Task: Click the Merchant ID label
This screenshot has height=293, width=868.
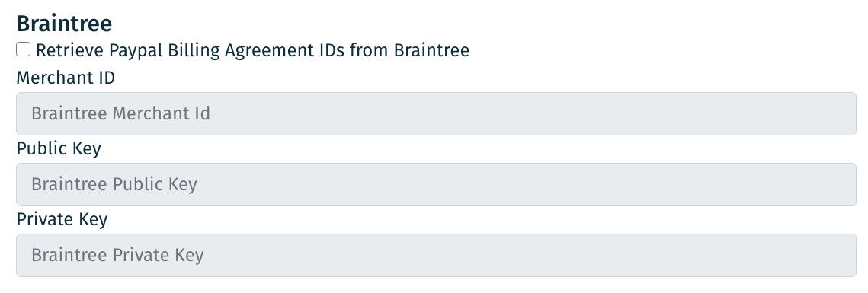Action: coord(66,78)
